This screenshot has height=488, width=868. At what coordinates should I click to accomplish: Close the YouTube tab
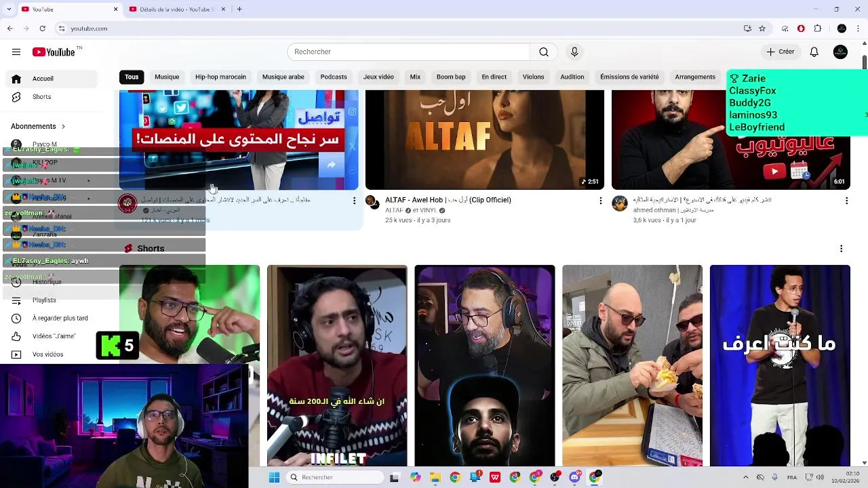click(x=115, y=9)
